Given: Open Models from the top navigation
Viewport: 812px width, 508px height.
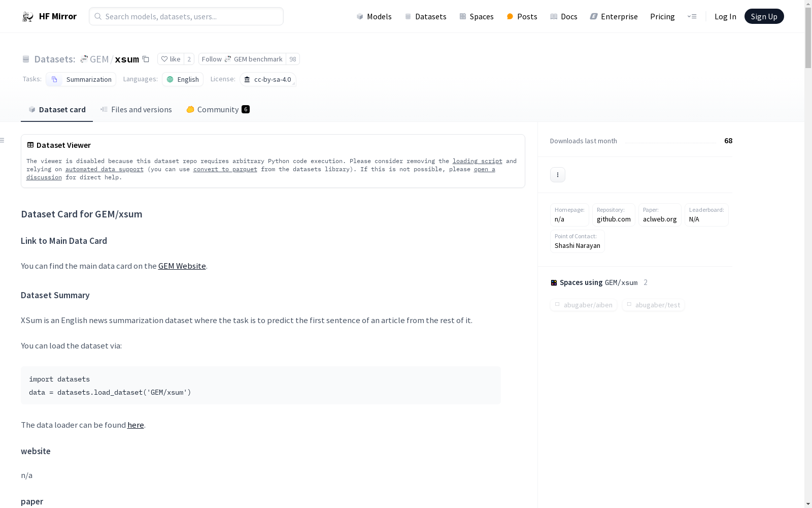Looking at the screenshot, I should point(374,16).
